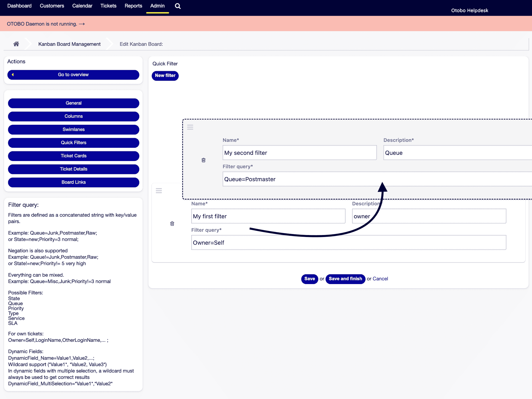532x399 pixels.
Task: Click the Save button
Action: point(310,279)
